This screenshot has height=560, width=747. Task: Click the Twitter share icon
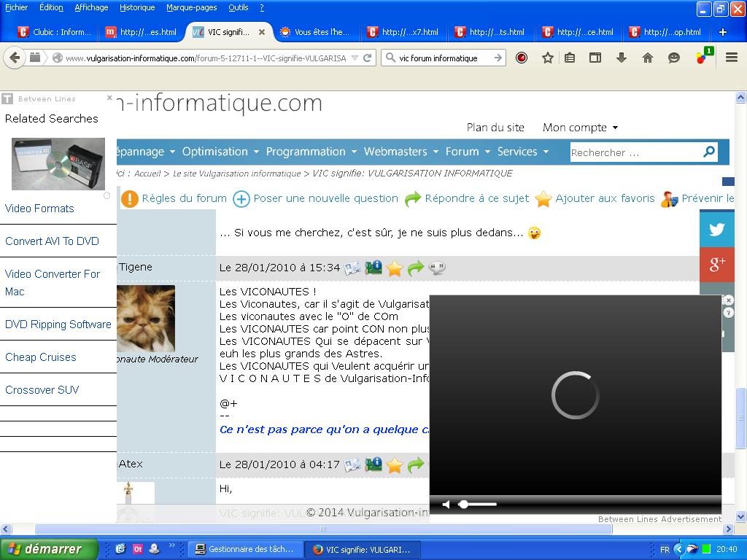pos(716,230)
